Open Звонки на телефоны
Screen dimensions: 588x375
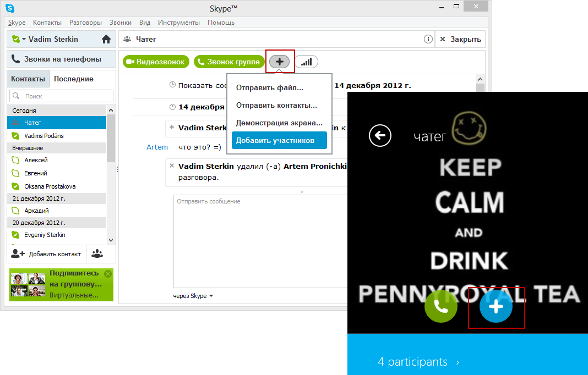pos(62,59)
